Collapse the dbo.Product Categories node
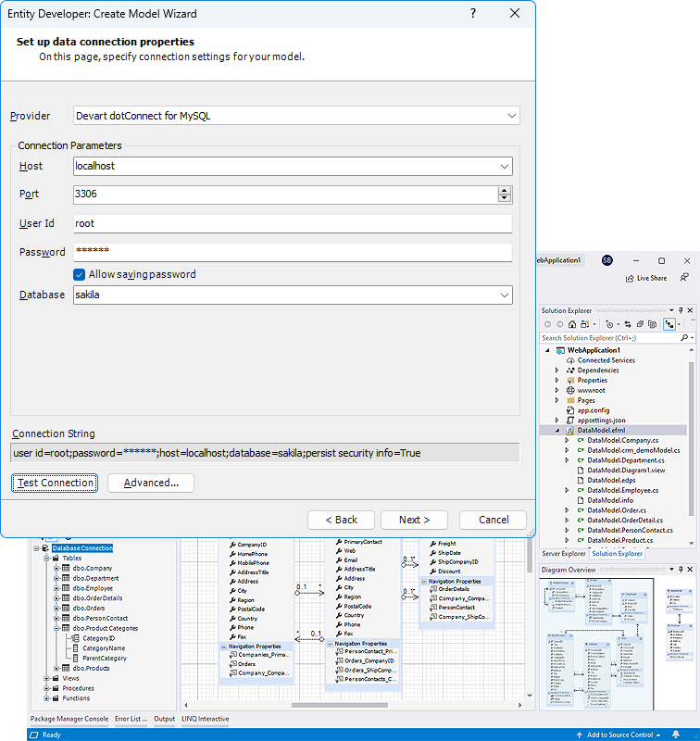The height and width of the screenshot is (741, 700). tap(56, 629)
